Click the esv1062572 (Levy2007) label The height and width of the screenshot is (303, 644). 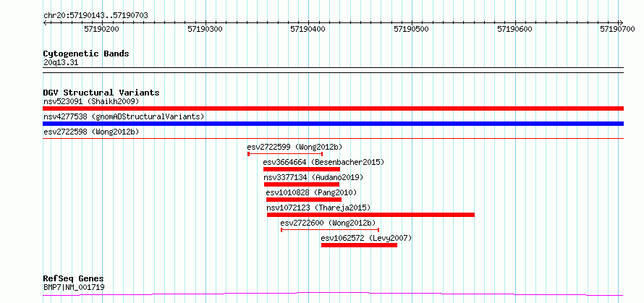click(366, 238)
